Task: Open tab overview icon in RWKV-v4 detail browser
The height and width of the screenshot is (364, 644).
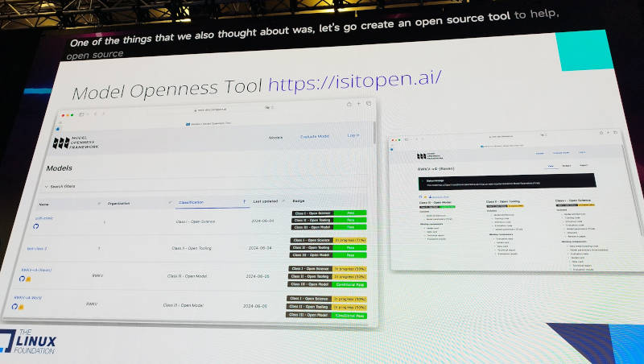Action: pyautogui.click(x=615, y=133)
